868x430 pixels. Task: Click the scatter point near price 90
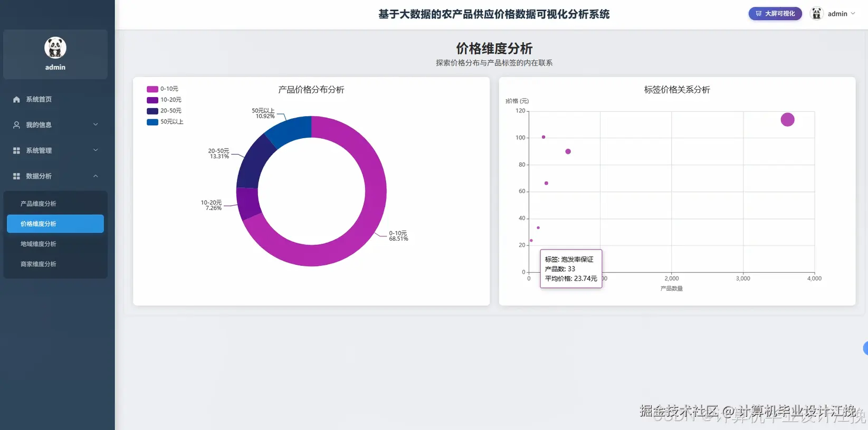click(x=568, y=151)
